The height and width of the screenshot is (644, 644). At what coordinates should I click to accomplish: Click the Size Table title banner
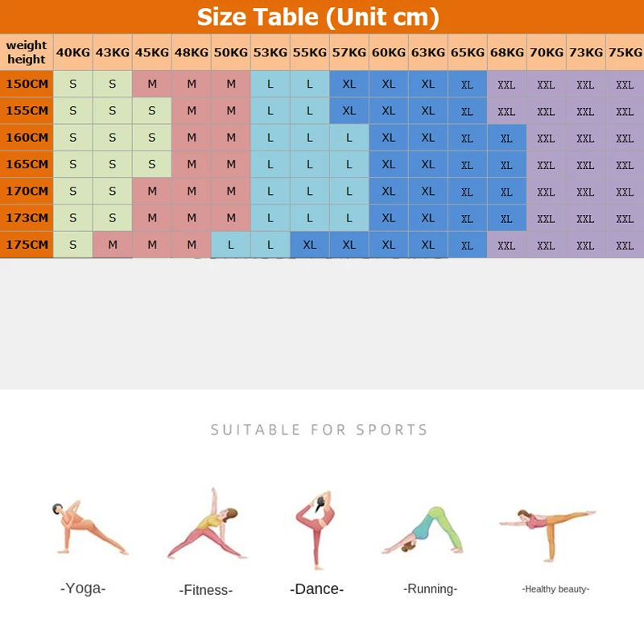[322, 17]
